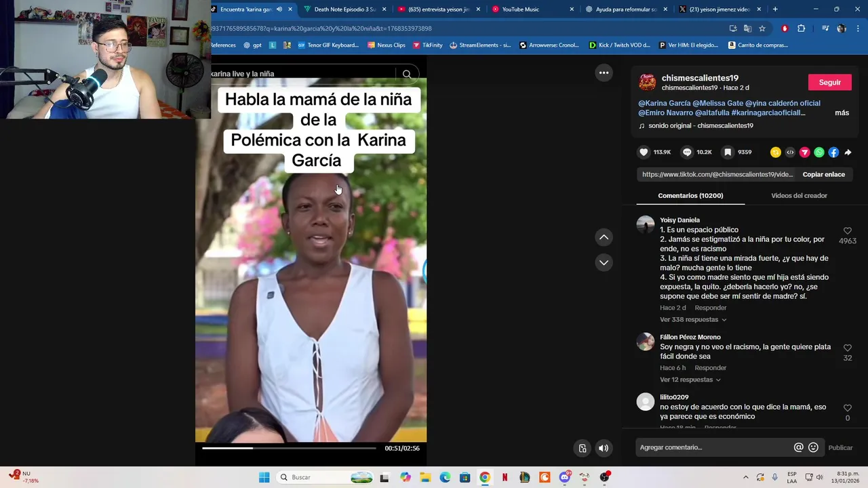The height and width of the screenshot is (488, 868).
Task: Open the Windows Start menu
Action: click(264, 477)
